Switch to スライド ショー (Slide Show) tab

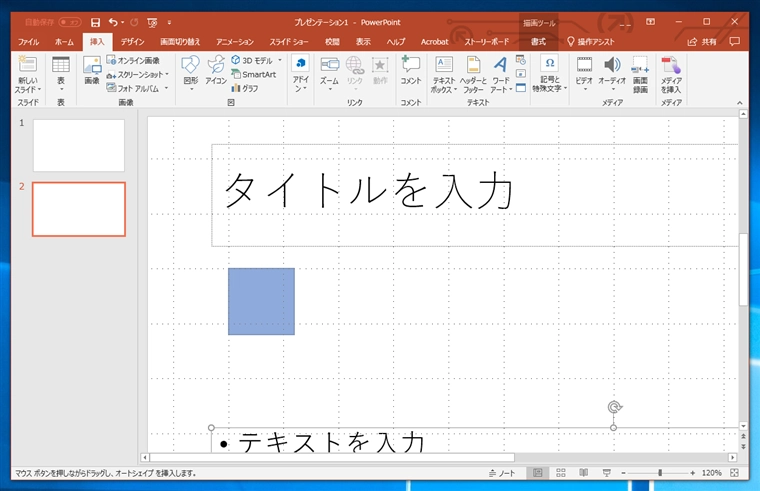coord(289,42)
